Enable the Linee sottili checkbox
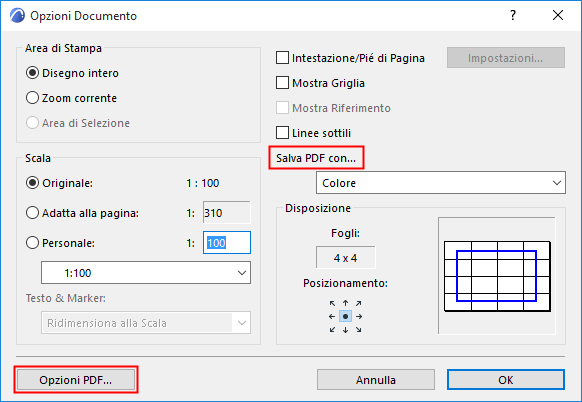This screenshot has width=582, height=402. pyautogui.click(x=282, y=133)
